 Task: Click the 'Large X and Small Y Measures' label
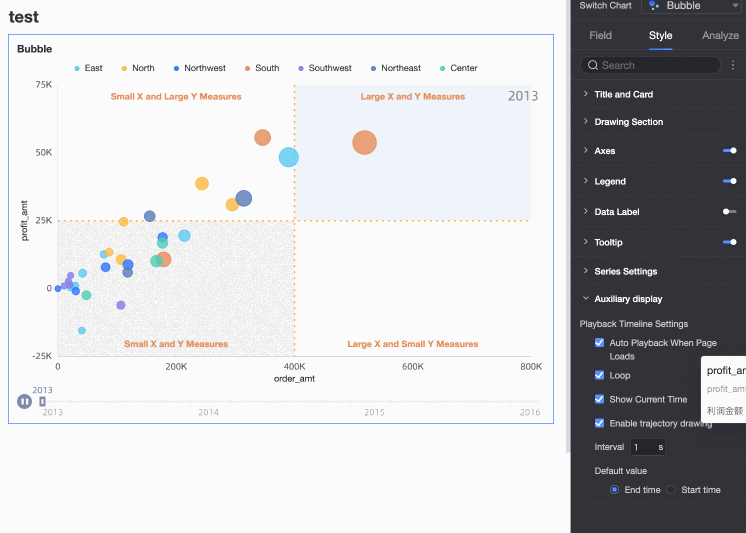pyautogui.click(x=412, y=344)
